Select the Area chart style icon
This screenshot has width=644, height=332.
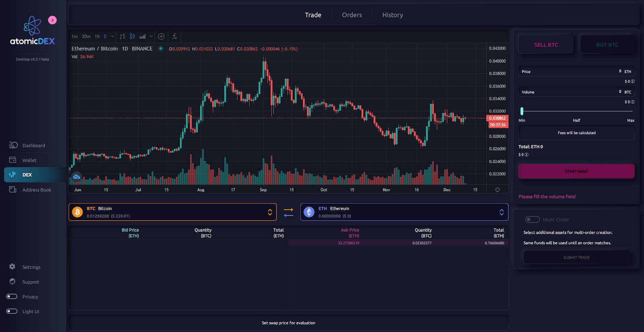142,36
